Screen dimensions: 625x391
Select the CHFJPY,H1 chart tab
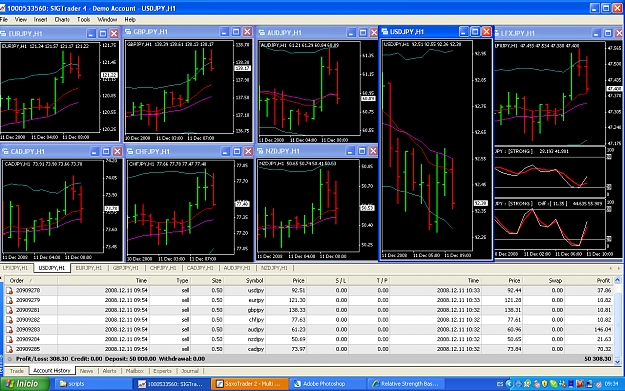(x=163, y=268)
